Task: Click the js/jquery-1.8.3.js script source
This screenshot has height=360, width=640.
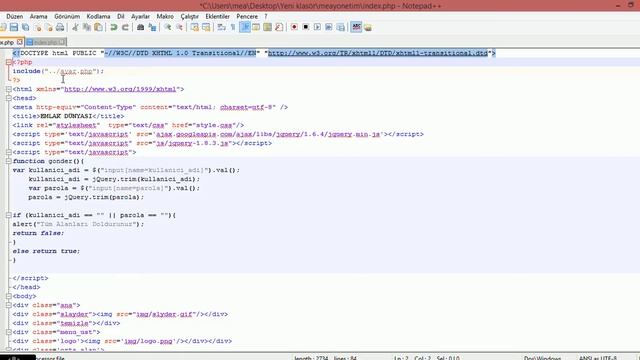Action: click(x=192, y=143)
